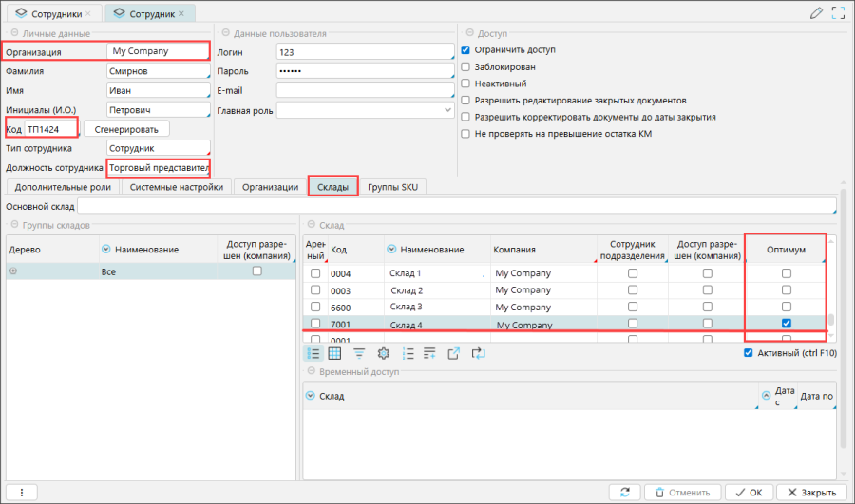855x504 pixels.
Task: Collapse the Временный доступ section
Action: coord(311,372)
